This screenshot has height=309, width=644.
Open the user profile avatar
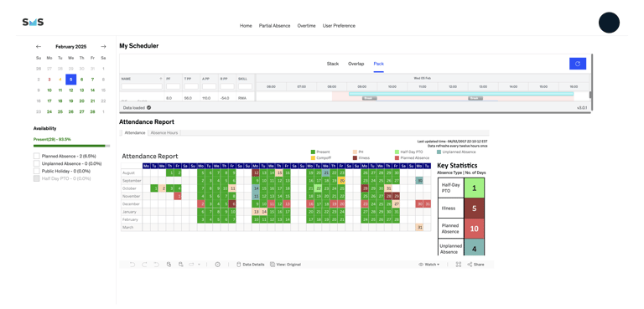[609, 23]
